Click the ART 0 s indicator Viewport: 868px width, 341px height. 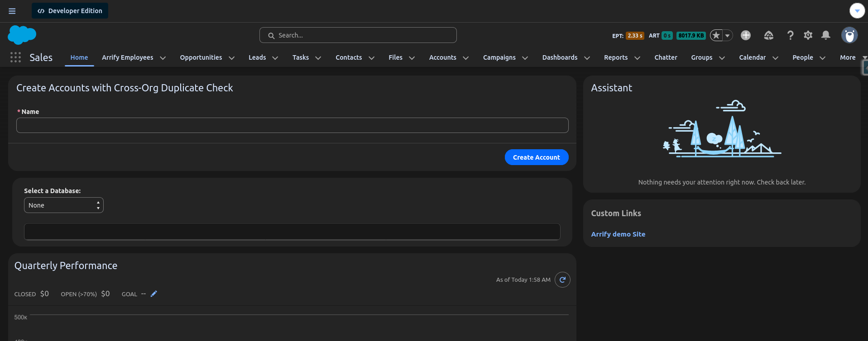click(x=661, y=36)
